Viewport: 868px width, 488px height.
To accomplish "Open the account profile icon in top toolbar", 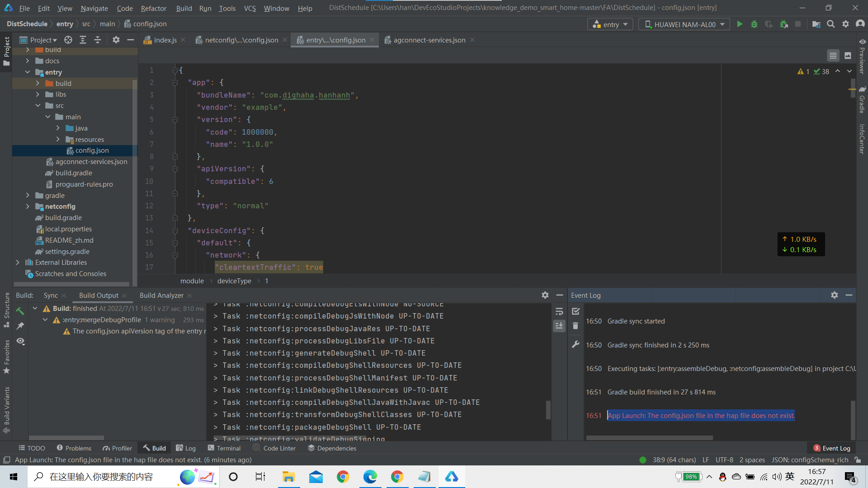I will click(x=860, y=24).
